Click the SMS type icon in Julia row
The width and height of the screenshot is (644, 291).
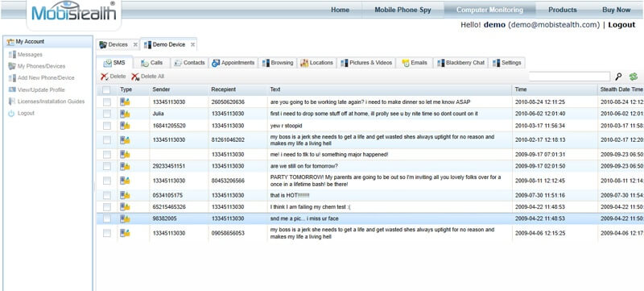[x=125, y=114]
